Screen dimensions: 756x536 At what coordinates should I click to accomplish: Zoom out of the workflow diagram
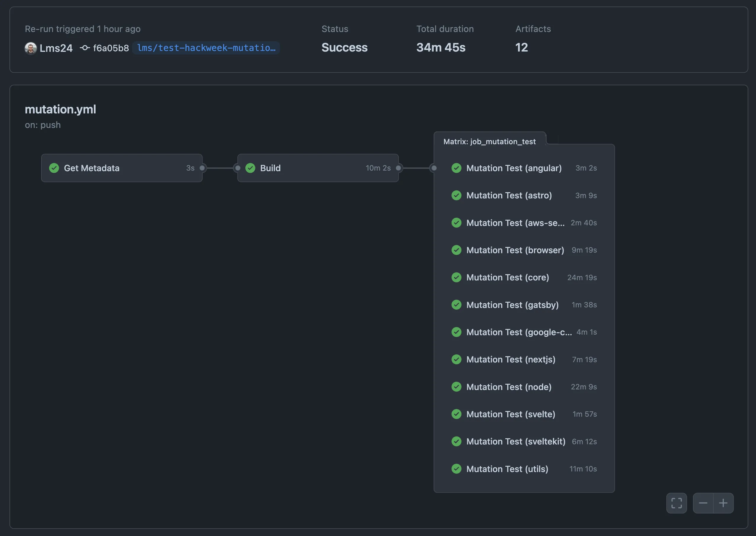(704, 503)
